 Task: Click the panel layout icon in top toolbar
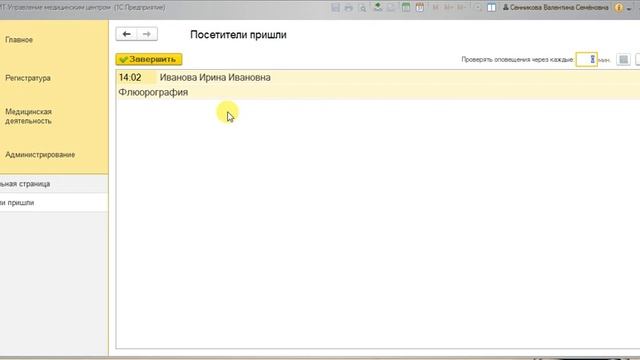coord(491,8)
